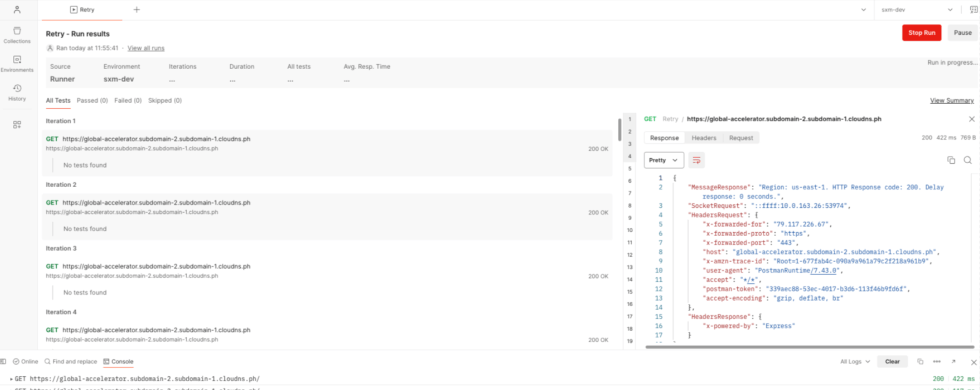Image resolution: width=980 pixels, height=390 pixels.
Task: Click the PostmanRuntime/7.43.0 user-agent value
Action: (x=799, y=271)
